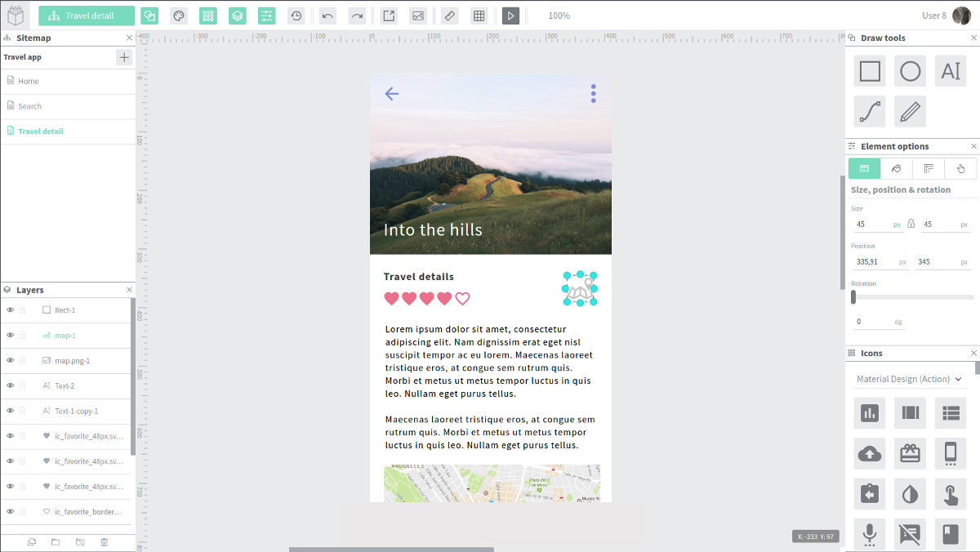This screenshot has height=552, width=980.
Task: Open the version history clock icon
Action: pyautogui.click(x=296, y=15)
